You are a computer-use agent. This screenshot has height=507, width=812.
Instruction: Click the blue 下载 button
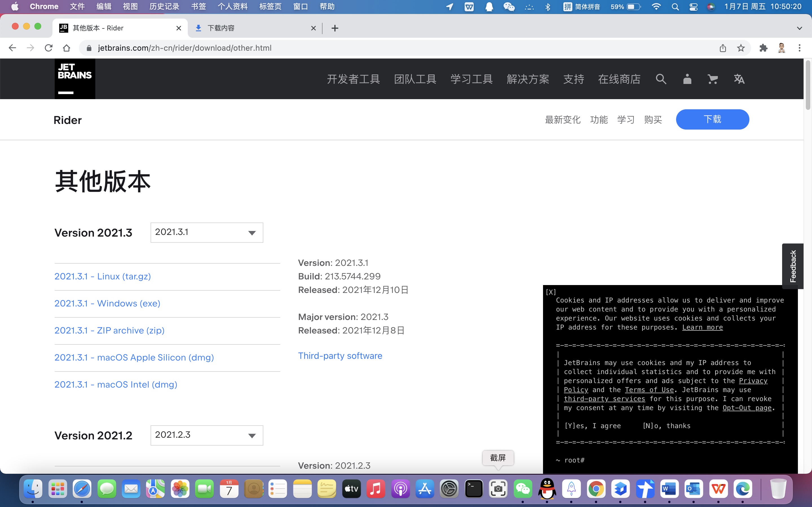tap(712, 119)
